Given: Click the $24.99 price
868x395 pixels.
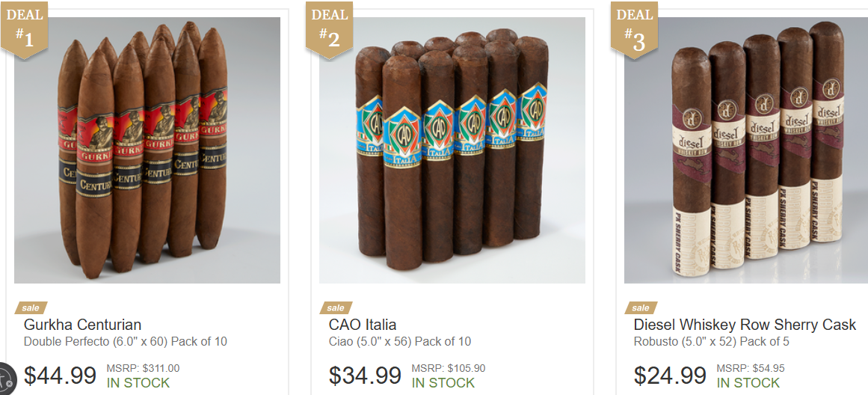Looking at the screenshot, I should tap(670, 376).
